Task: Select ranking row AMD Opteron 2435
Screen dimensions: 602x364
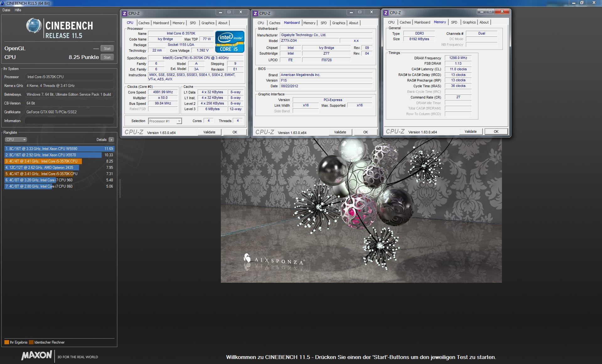Action: tap(59, 168)
